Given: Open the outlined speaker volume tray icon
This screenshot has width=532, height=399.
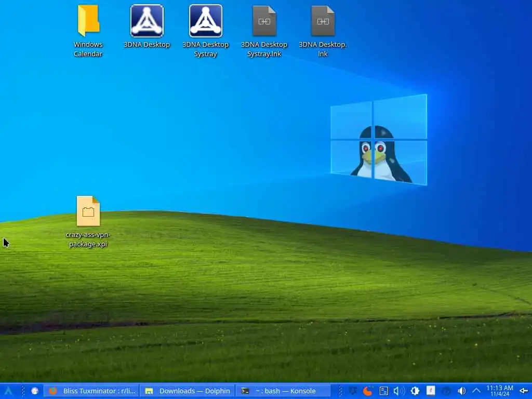Looking at the screenshot, I should click(x=399, y=391).
